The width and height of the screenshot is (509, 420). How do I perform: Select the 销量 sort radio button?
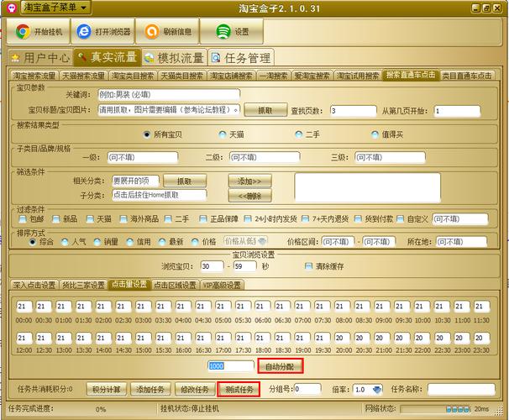pyautogui.click(x=97, y=242)
